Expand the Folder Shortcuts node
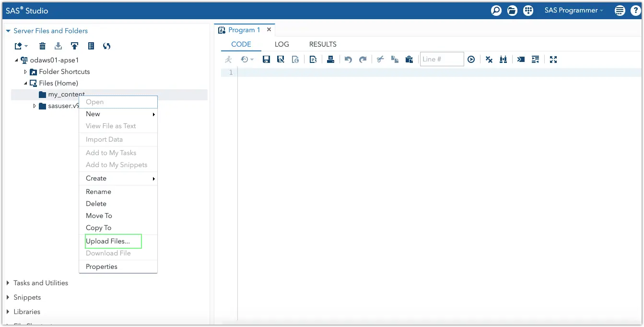This screenshot has height=327, width=644. 25,72
